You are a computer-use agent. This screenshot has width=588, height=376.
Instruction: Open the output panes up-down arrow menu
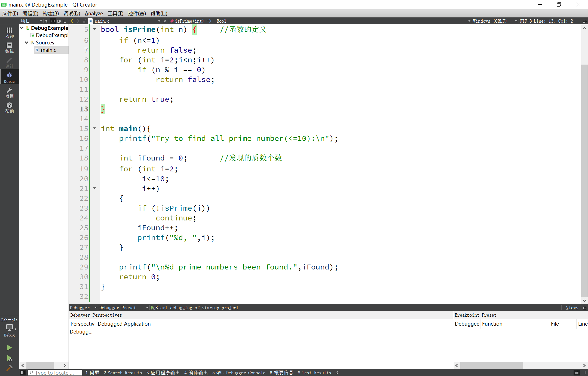pos(337,372)
